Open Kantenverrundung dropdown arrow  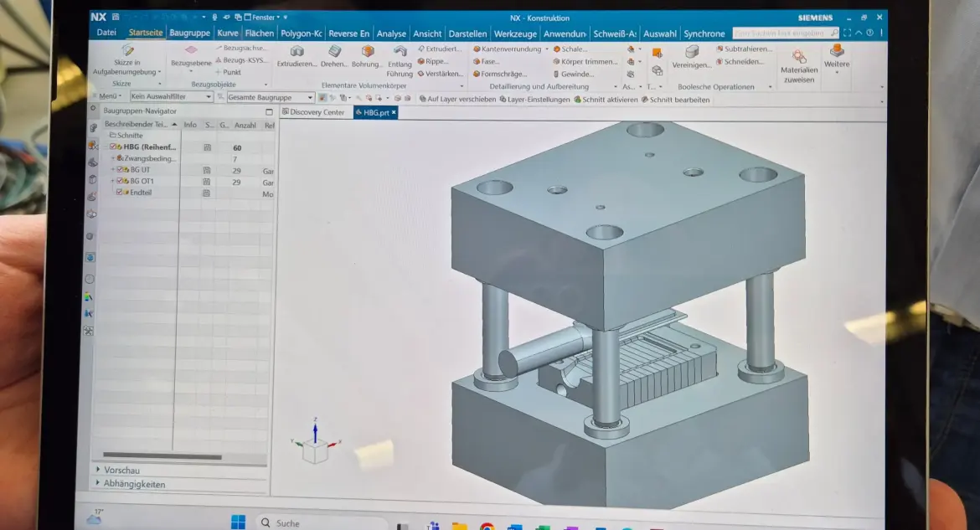(547, 49)
